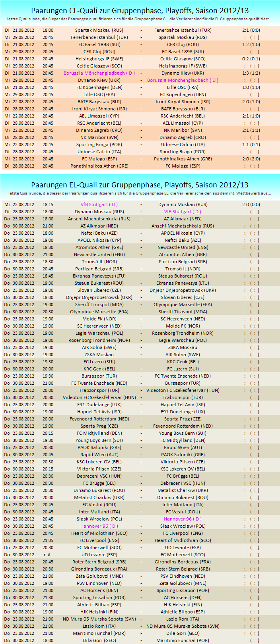Click away team Udinese Calcio (ITA) on 22.08.2012
The height and width of the screenshot is (644, 280).
coord(183,145)
